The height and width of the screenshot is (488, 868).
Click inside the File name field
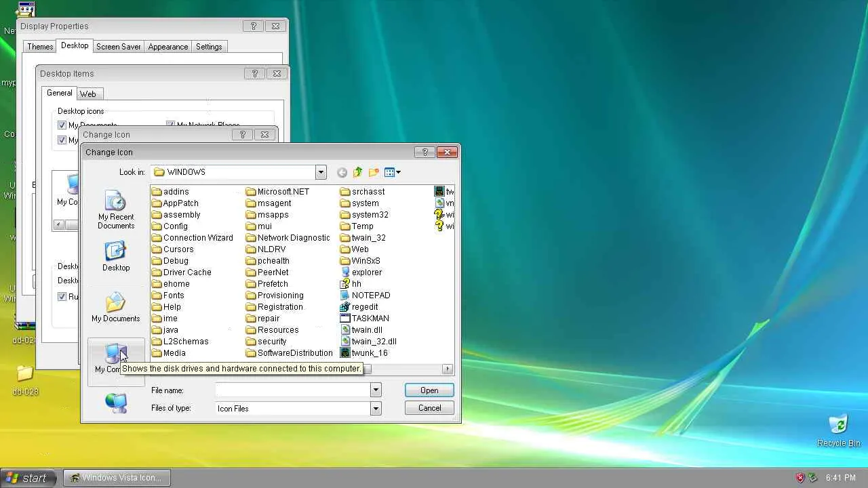point(292,390)
